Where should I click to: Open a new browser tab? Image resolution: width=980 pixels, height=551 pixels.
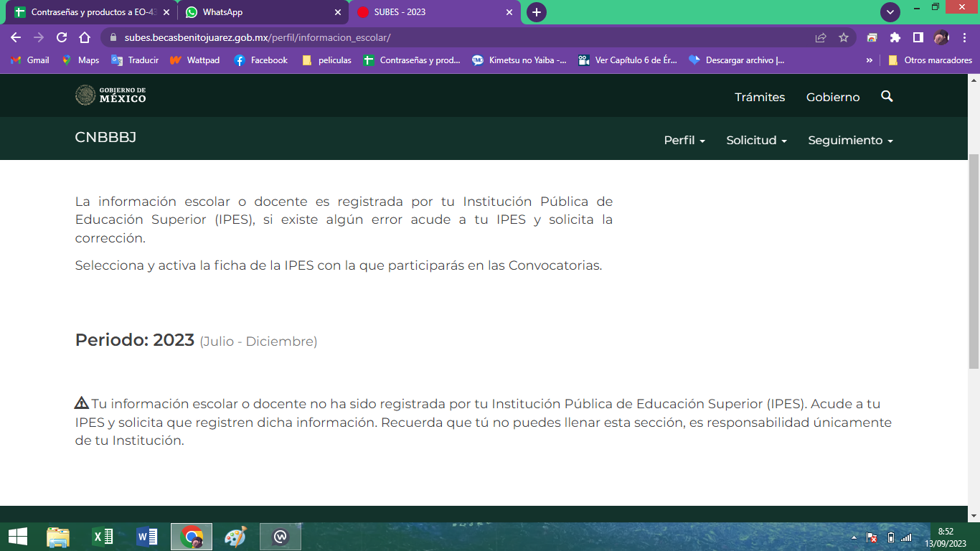[536, 12]
